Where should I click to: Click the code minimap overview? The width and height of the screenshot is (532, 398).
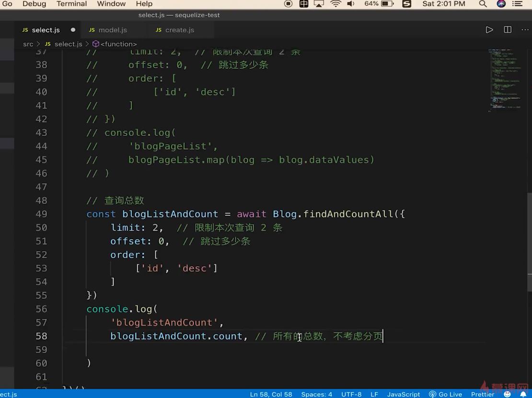pyautogui.click(x=505, y=81)
